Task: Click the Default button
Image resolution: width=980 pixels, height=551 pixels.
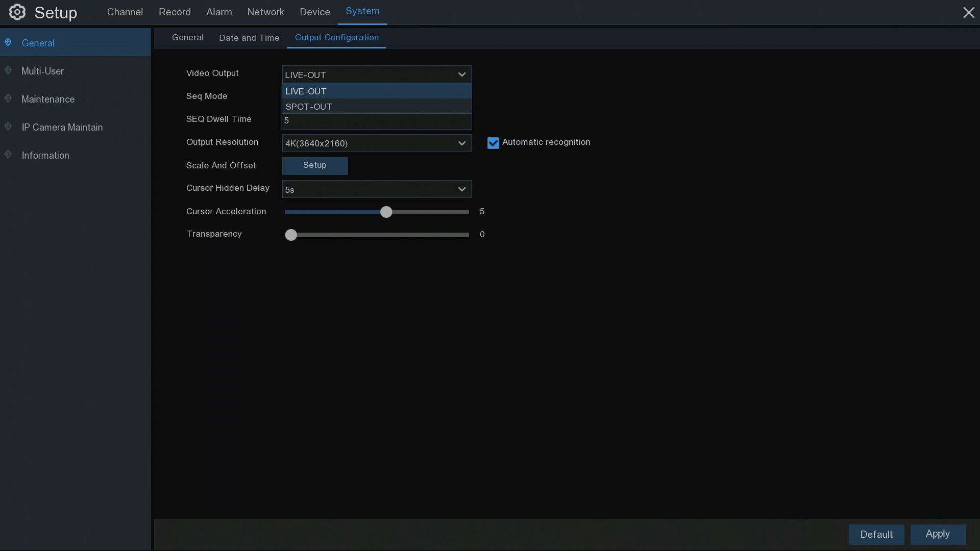Action: [x=876, y=534]
